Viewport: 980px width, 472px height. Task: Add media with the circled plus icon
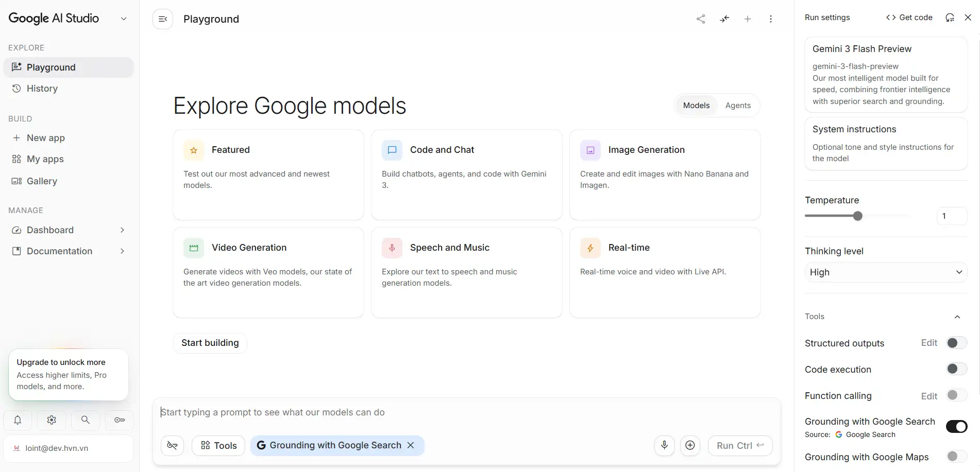(690, 445)
